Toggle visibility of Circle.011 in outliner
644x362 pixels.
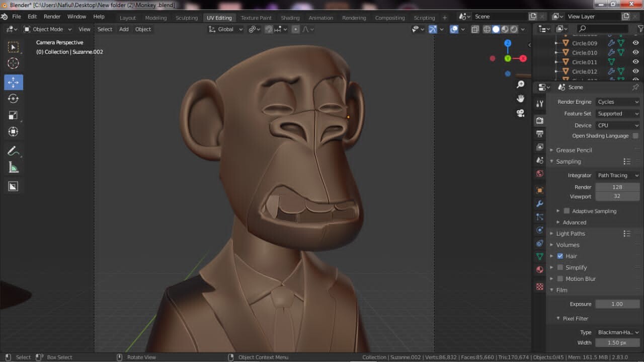point(635,62)
